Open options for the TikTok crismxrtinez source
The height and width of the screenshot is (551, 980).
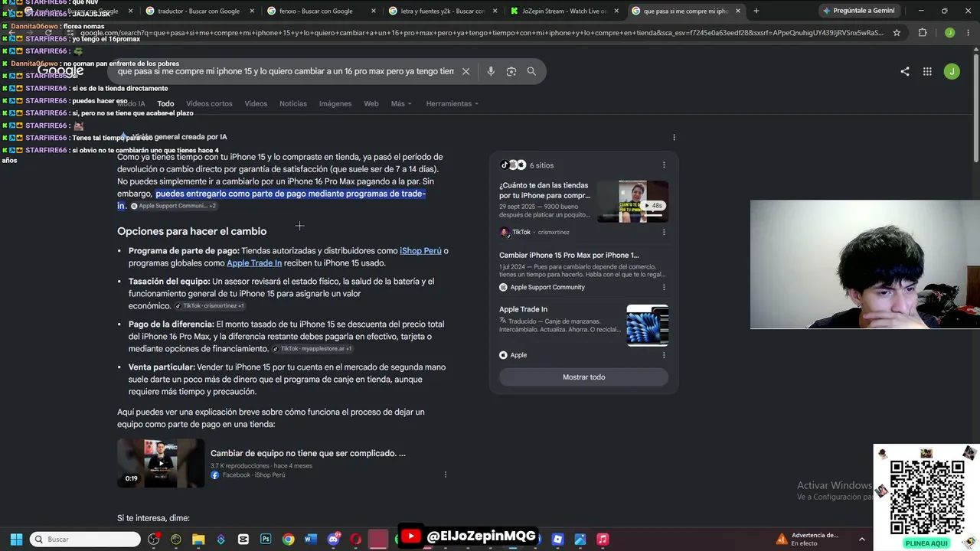click(664, 232)
